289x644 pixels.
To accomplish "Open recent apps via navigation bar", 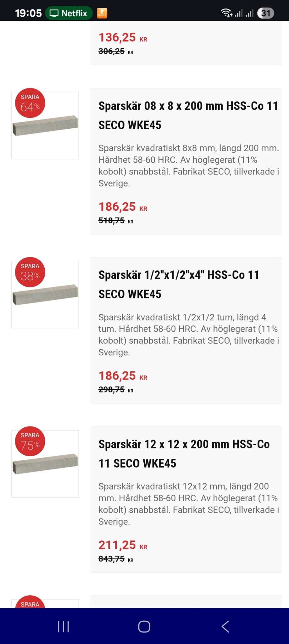I will click(63, 626).
